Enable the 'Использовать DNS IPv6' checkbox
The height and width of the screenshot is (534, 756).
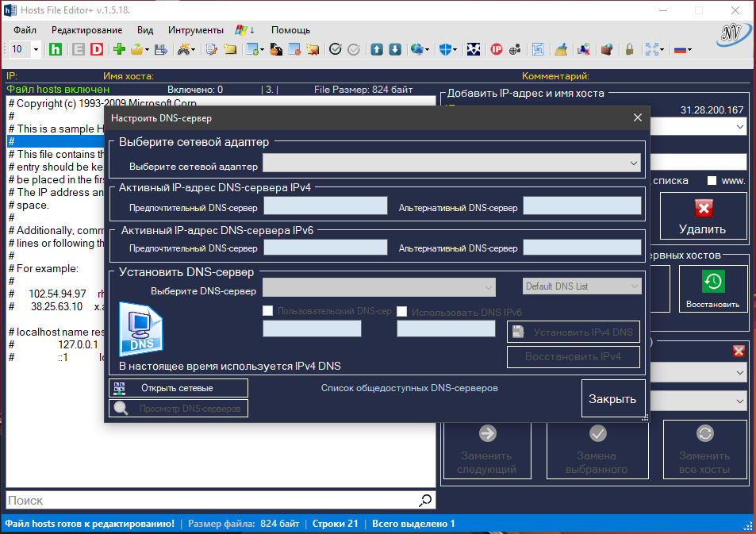[x=402, y=312]
